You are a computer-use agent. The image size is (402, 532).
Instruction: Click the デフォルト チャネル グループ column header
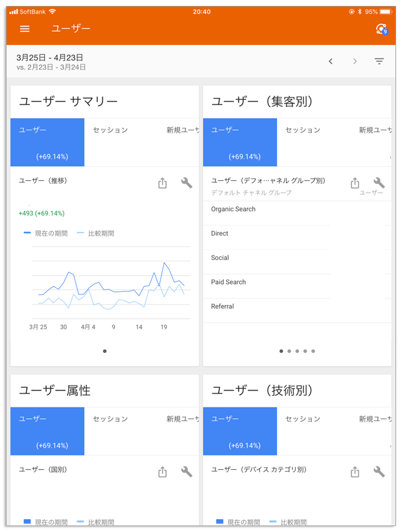coord(251,193)
